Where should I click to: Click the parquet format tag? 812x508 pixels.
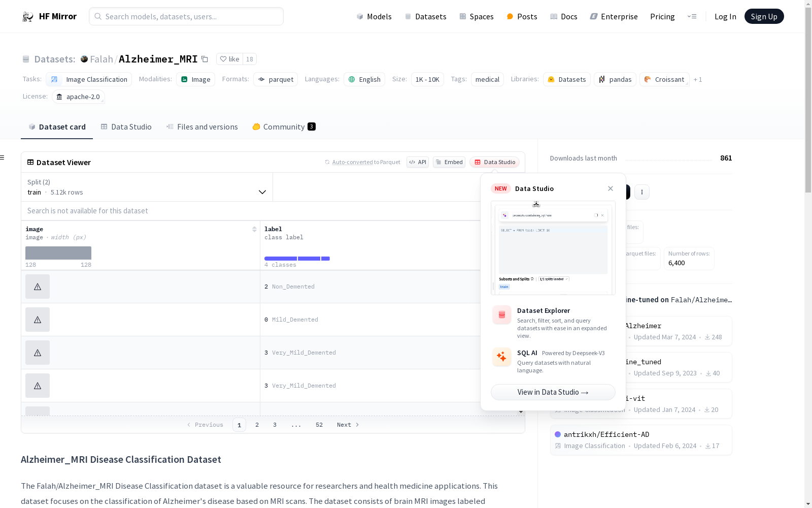pyautogui.click(x=276, y=79)
